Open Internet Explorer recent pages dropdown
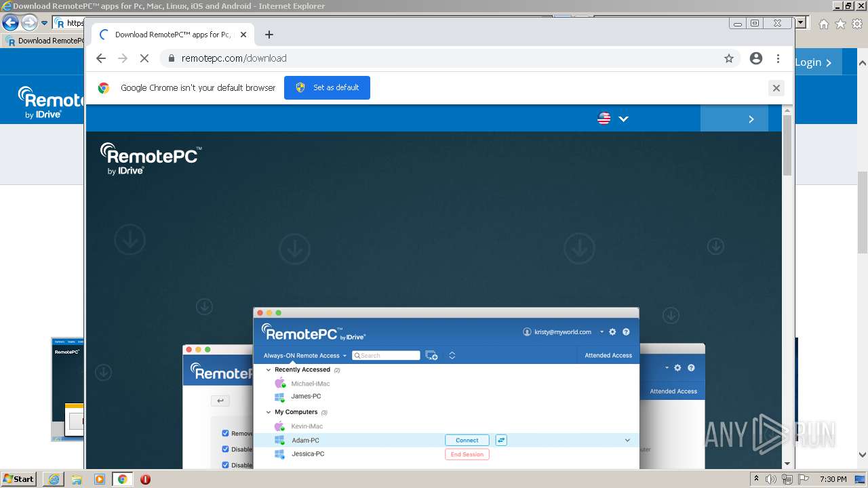Screen dimensions: 868x488 (x=44, y=23)
